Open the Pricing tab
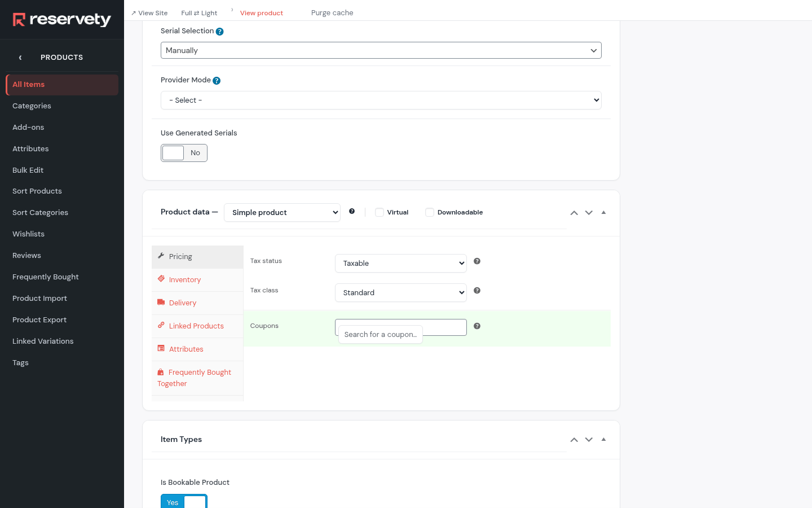This screenshot has height=508, width=812. pos(197,257)
